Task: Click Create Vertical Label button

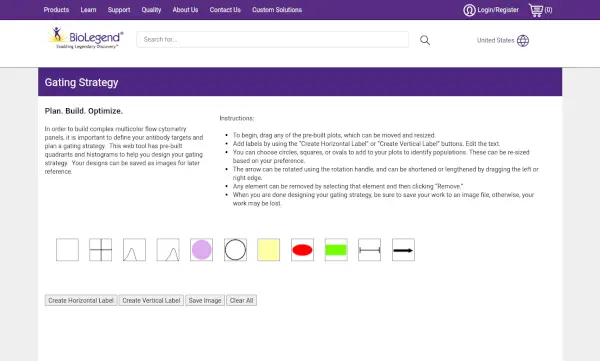Action: pos(151,301)
